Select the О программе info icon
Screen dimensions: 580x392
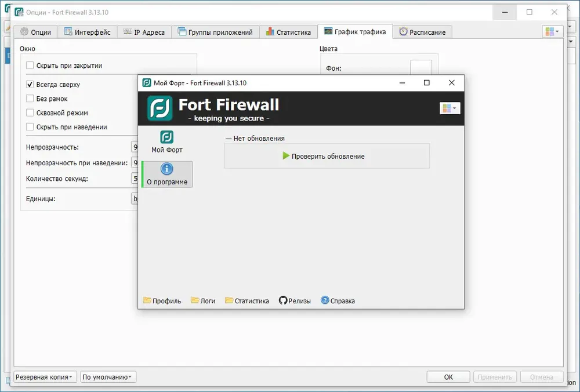[x=167, y=169]
